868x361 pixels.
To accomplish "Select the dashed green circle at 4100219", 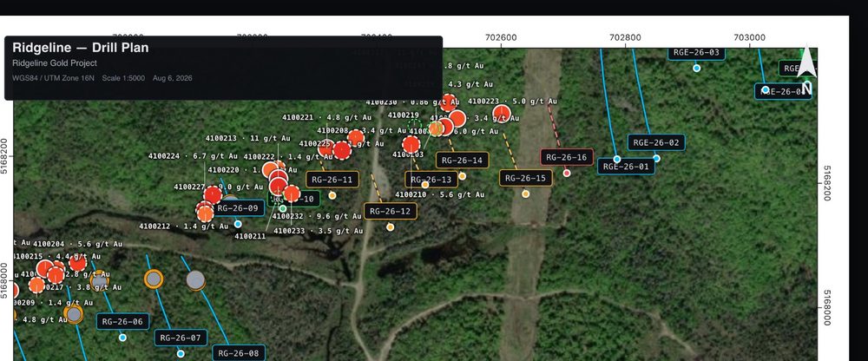I will click(x=414, y=126).
